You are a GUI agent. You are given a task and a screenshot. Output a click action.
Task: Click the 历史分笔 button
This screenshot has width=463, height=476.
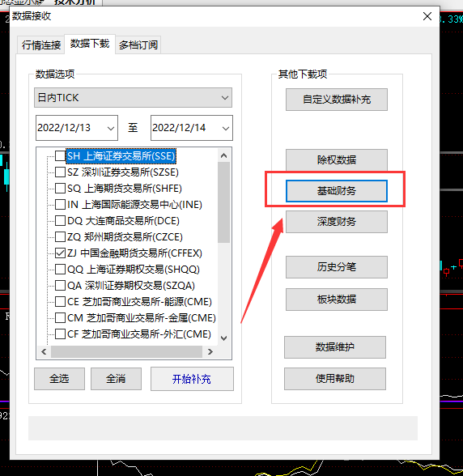tap(337, 267)
